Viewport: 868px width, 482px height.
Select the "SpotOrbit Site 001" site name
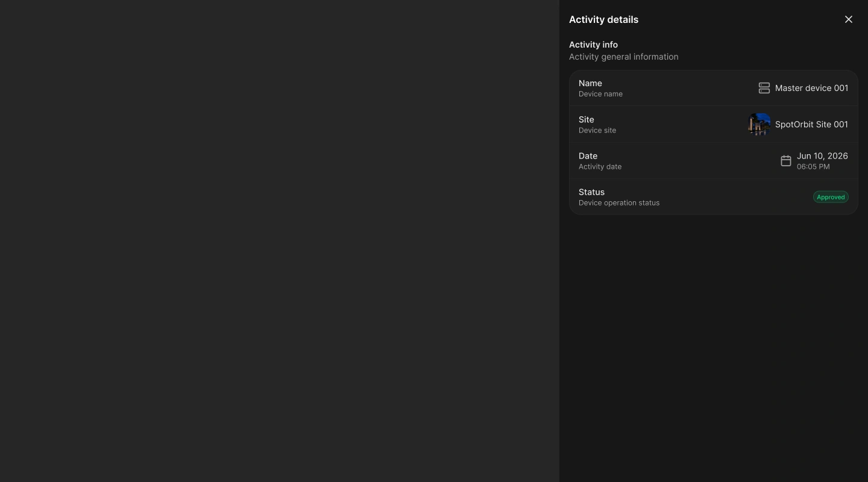811,124
